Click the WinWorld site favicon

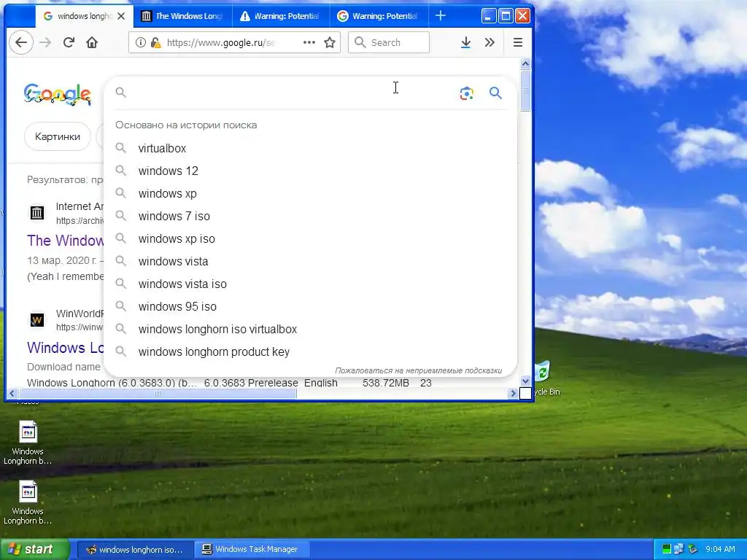(x=37, y=320)
